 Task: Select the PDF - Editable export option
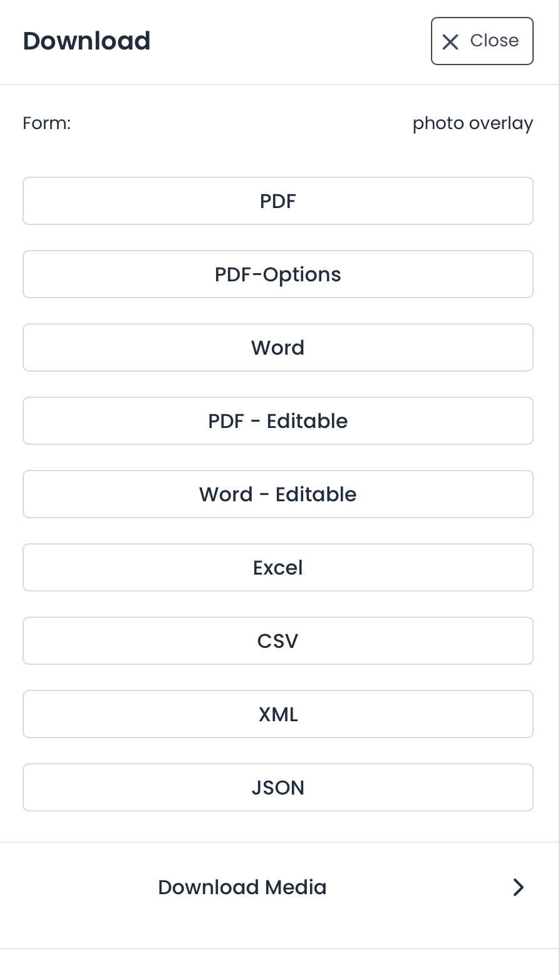[x=278, y=420]
